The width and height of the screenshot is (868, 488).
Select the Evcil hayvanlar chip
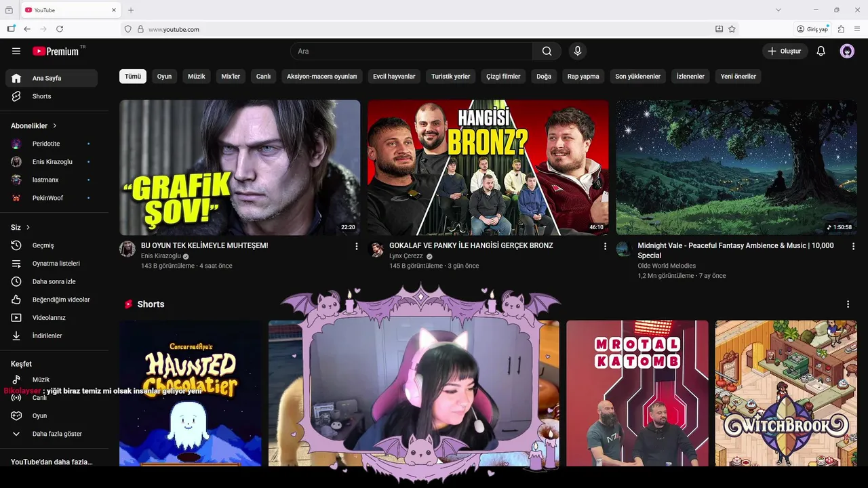coord(394,77)
